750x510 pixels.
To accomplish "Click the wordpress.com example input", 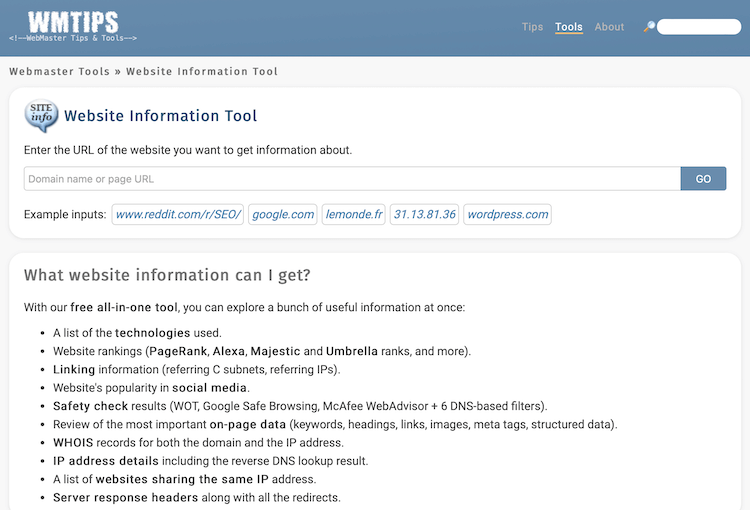I will [x=507, y=214].
